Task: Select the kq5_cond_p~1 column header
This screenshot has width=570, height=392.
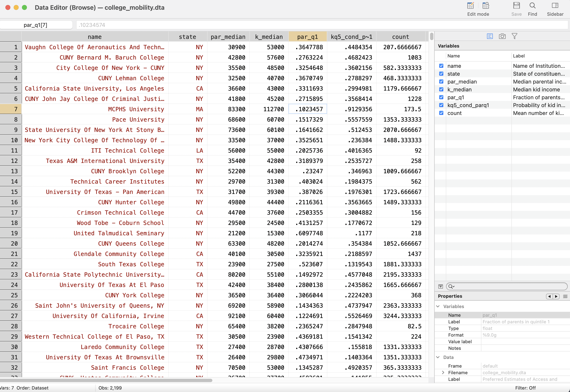Action: (x=352, y=37)
